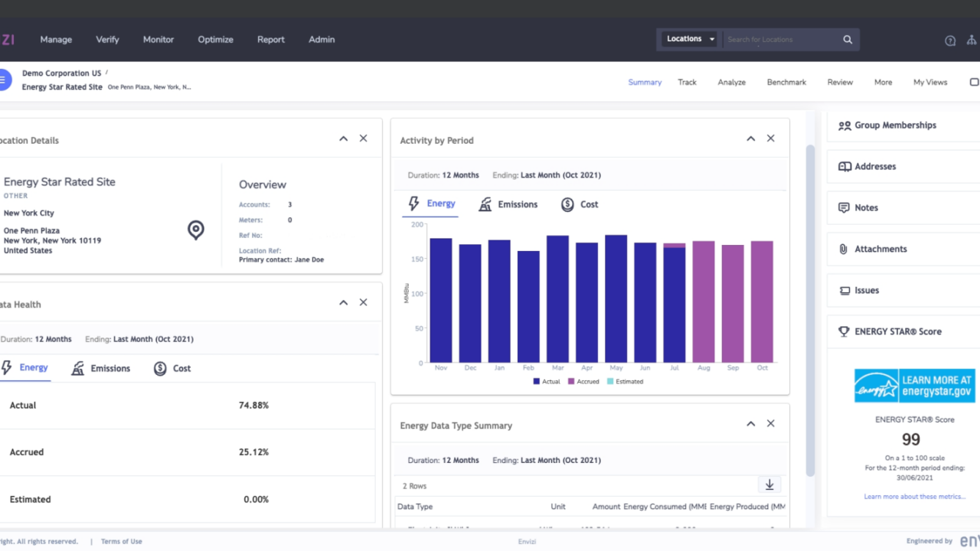Close the Energy Data Type Summary panel

click(771, 423)
